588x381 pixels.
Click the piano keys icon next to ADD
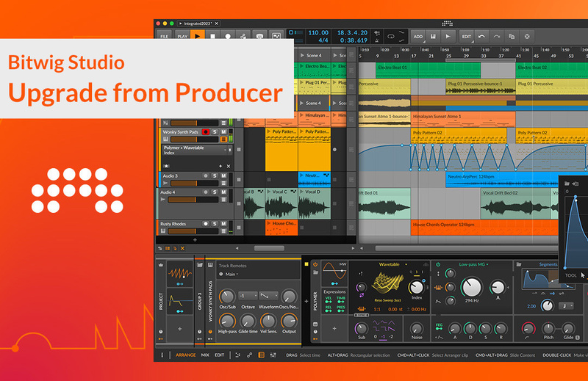point(433,37)
